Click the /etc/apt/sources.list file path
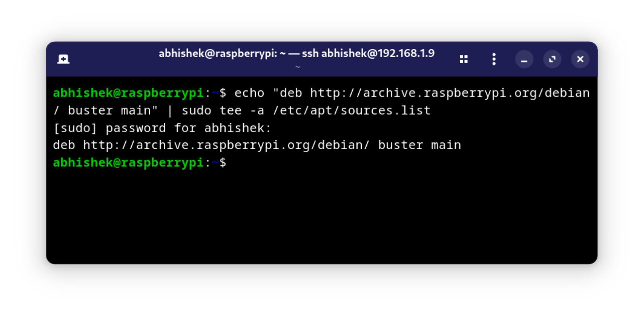This screenshot has height=315, width=644. click(352, 111)
